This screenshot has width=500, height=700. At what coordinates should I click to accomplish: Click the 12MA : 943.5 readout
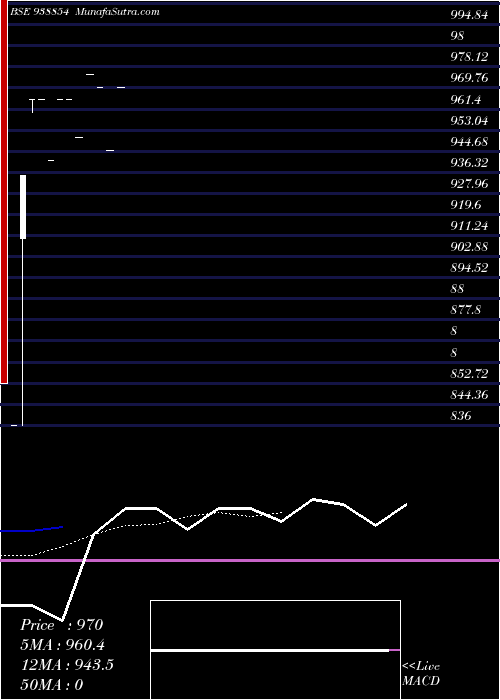pos(67,665)
